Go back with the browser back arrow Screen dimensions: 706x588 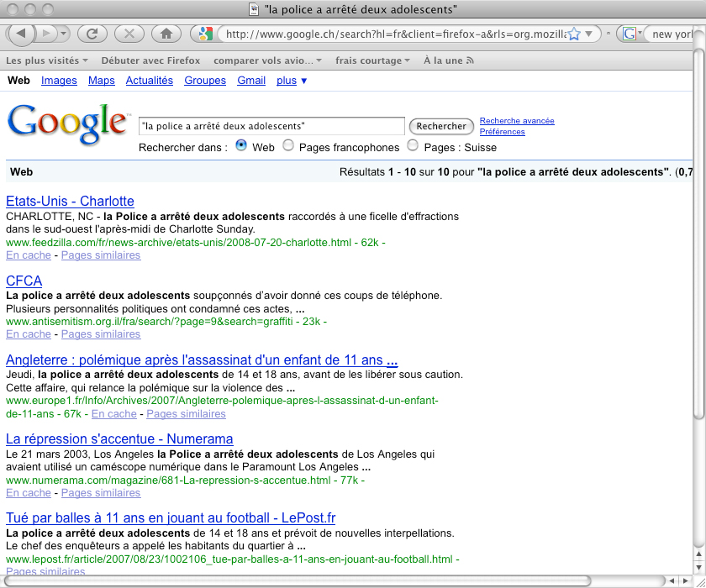click(21, 34)
